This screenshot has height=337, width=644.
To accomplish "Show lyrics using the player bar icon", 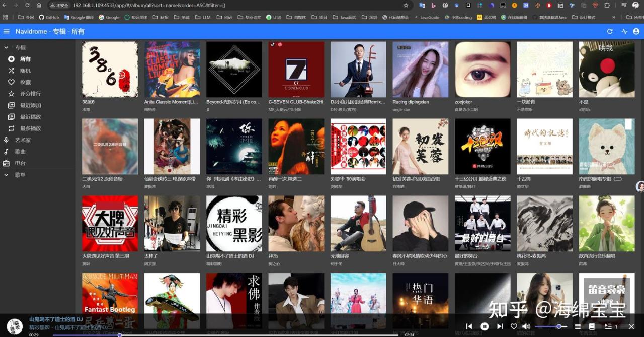I will pos(592,326).
